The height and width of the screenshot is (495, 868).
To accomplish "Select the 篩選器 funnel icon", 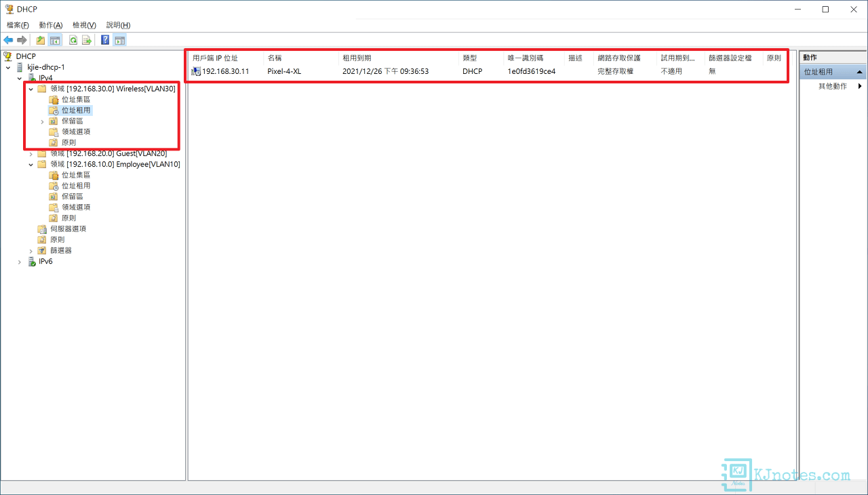I will click(42, 251).
